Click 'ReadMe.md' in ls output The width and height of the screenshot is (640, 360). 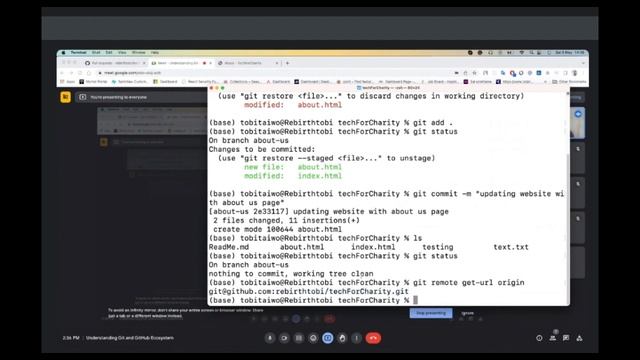click(229, 247)
